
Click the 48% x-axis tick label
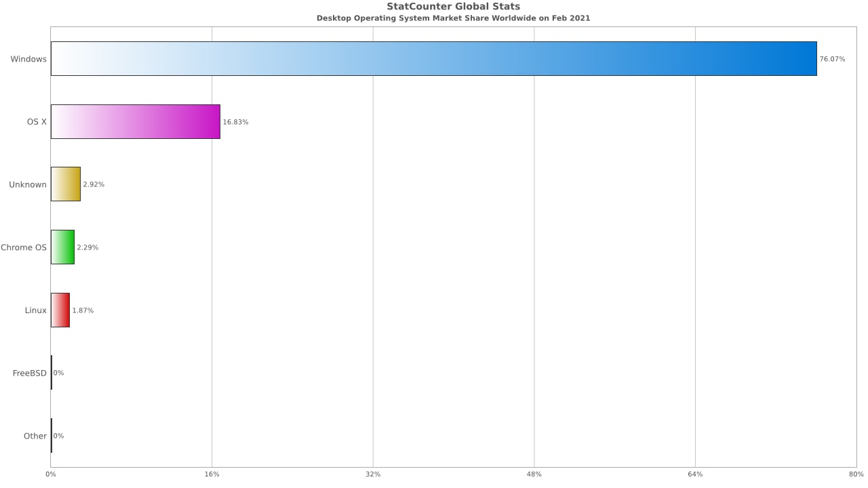(x=534, y=474)
